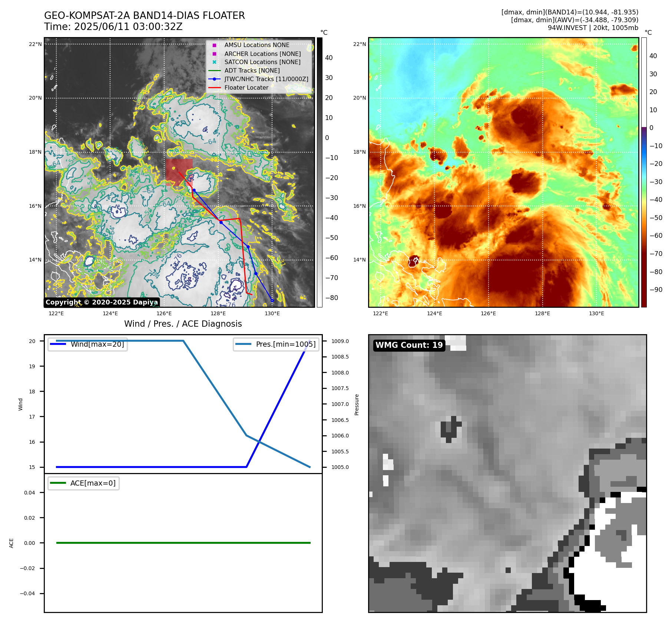672x626 pixels.
Task: Click the 'Pressure' axis label
Action: click(357, 404)
